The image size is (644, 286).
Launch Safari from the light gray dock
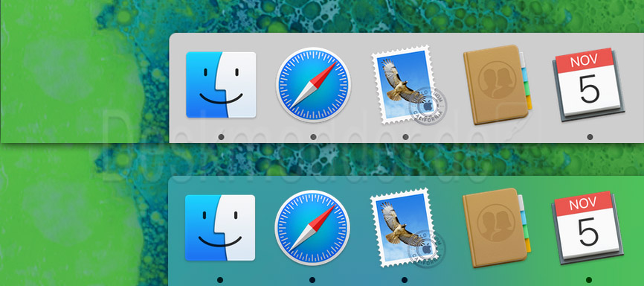[x=313, y=85]
